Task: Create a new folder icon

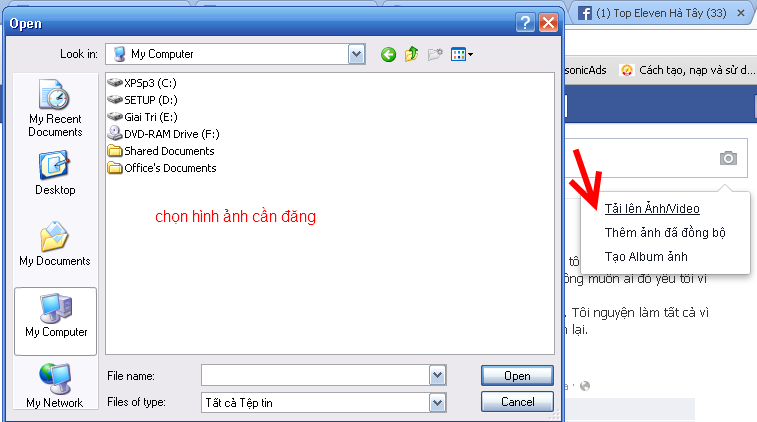Action: [435, 54]
